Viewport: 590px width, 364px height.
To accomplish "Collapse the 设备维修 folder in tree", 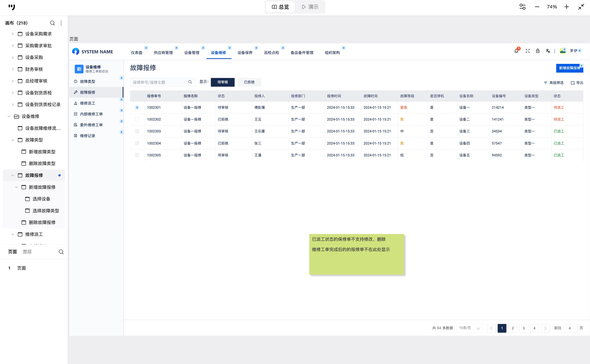I will (9, 116).
